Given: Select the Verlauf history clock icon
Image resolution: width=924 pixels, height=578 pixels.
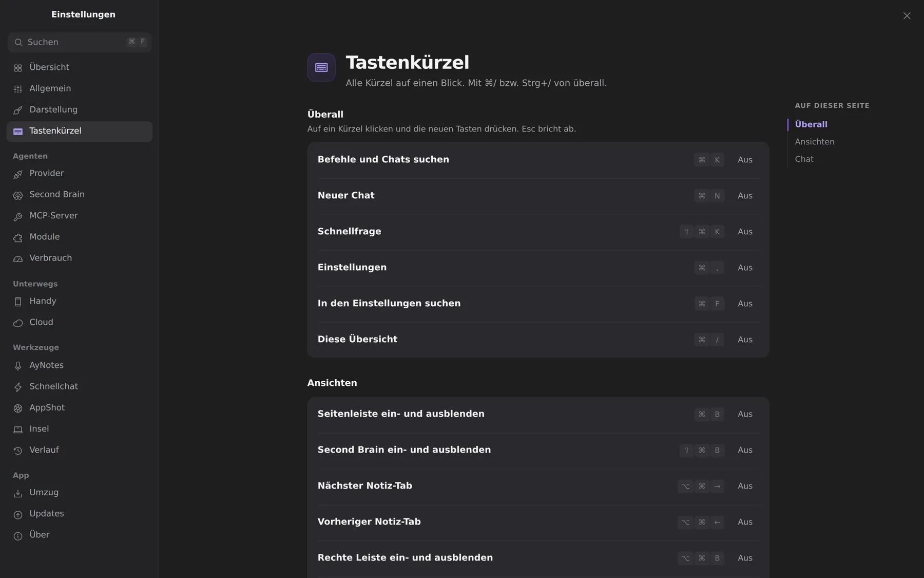Looking at the screenshot, I should click(18, 451).
